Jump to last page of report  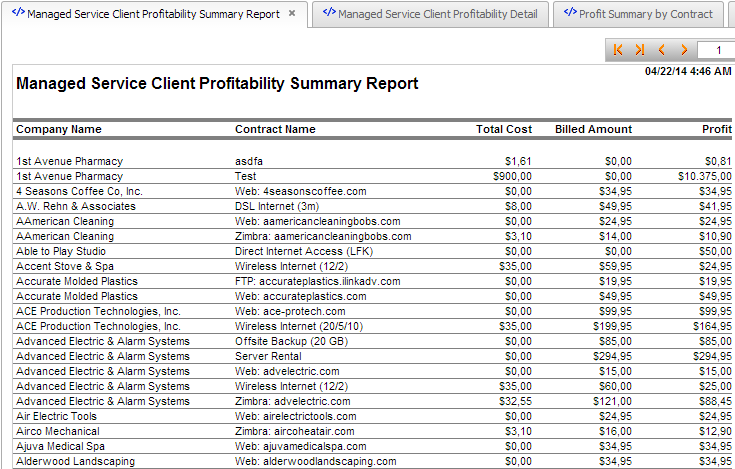(x=640, y=50)
